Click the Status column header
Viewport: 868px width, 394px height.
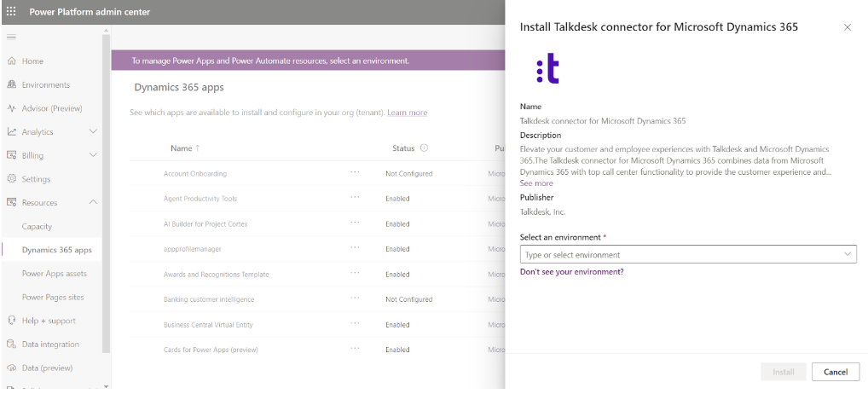pyautogui.click(x=403, y=148)
